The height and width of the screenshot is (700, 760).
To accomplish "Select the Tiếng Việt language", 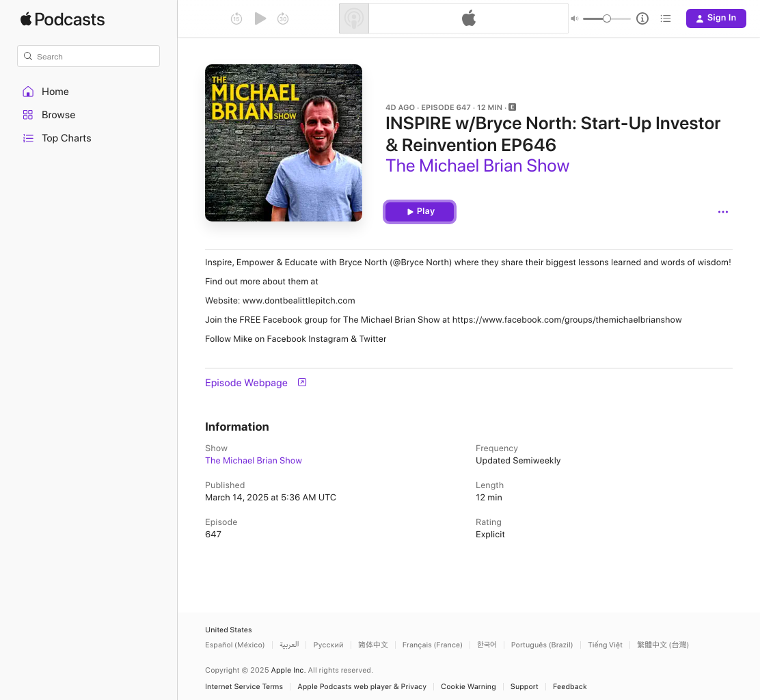I will pyautogui.click(x=605, y=645).
